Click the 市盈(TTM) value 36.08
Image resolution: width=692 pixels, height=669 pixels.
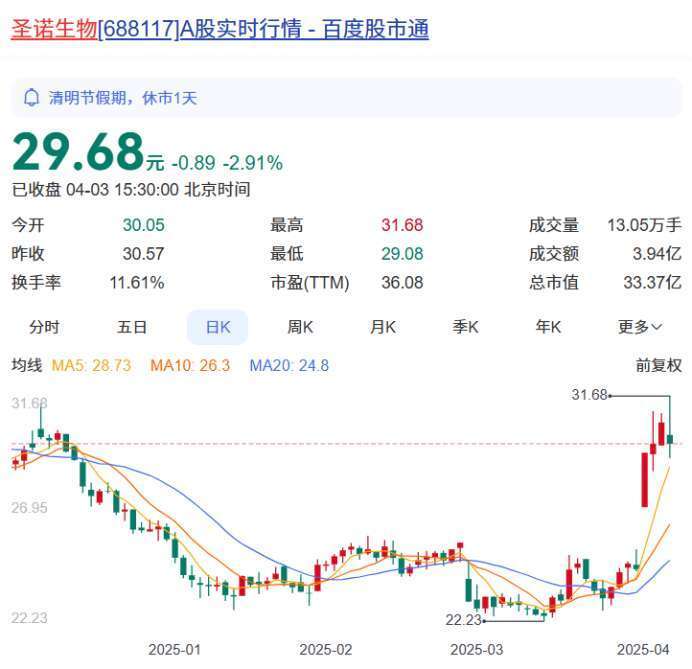point(402,282)
